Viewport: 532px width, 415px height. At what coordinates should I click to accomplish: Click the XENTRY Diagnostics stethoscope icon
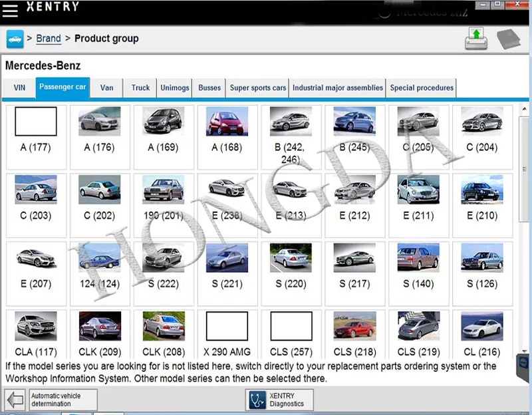coord(257,400)
